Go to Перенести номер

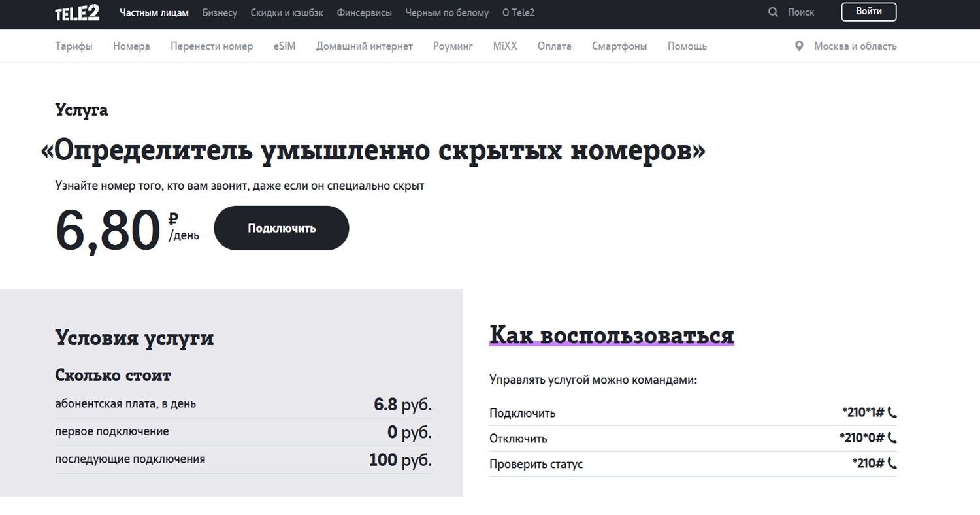click(x=212, y=46)
